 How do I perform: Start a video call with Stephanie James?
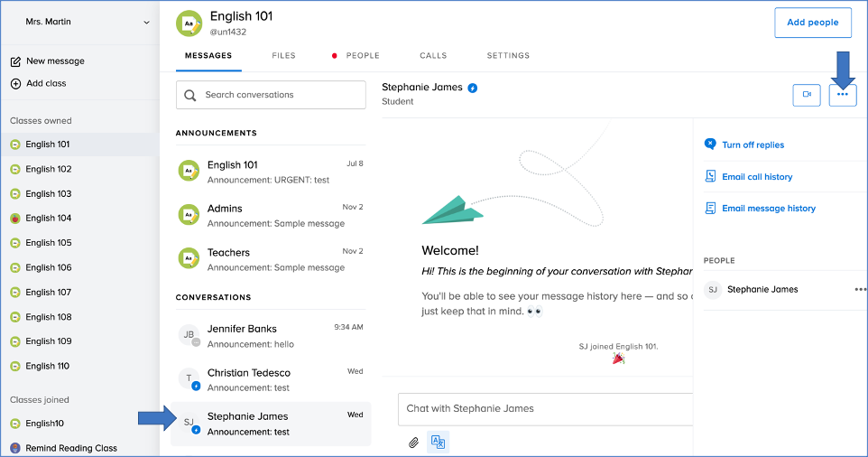806,94
